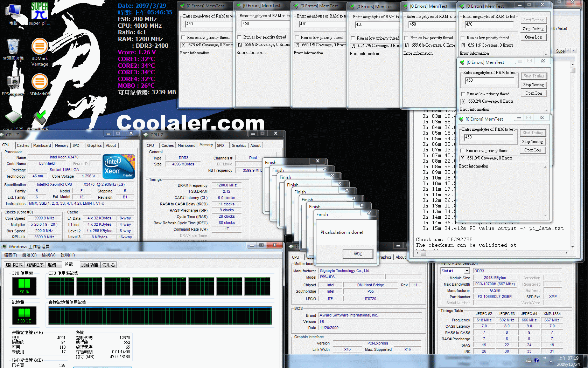Click the Part Number F3-10666CL7-2GBPI value
The width and height of the screenshot is (588, 368).
[x=495, y=297]
